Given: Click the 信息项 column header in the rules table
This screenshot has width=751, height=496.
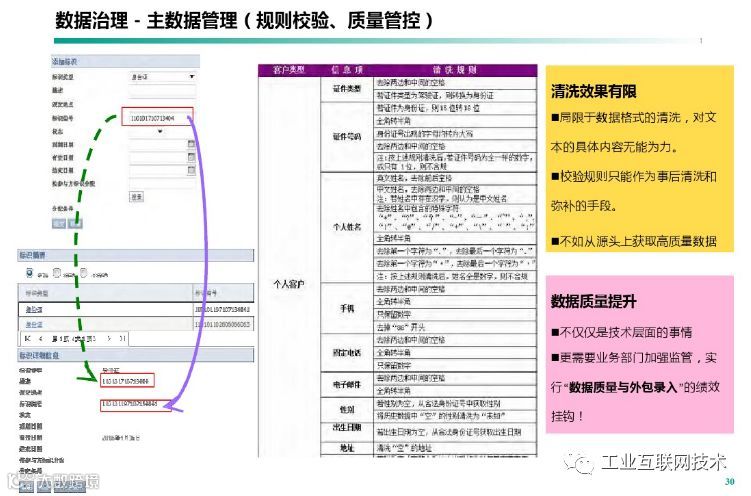Looking at the screenshot, I should point(347,70).
